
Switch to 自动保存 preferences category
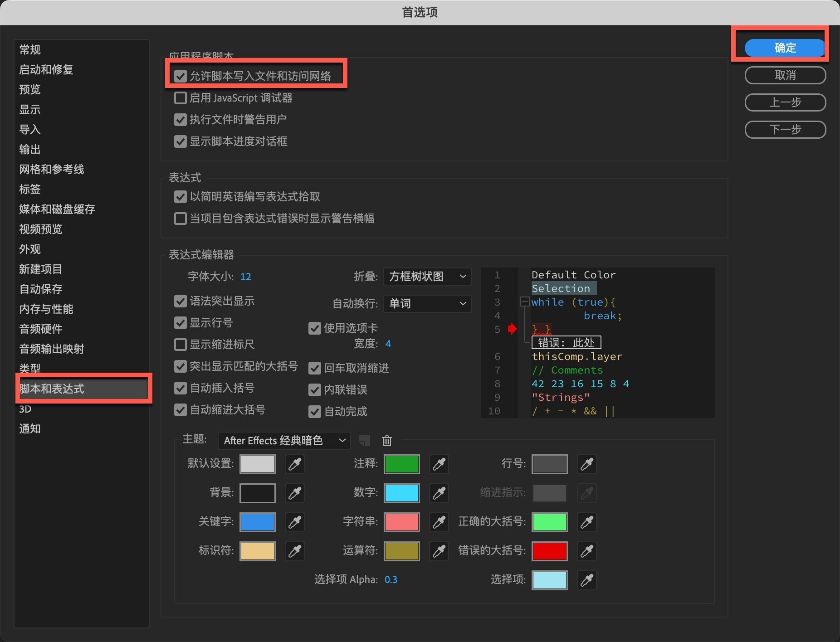(x=41, y=289)
